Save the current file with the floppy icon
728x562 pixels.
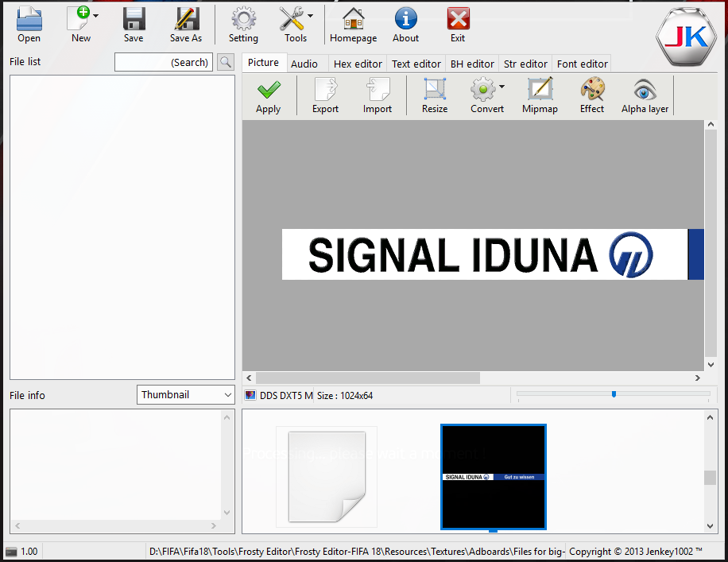(x=134, y=20)
